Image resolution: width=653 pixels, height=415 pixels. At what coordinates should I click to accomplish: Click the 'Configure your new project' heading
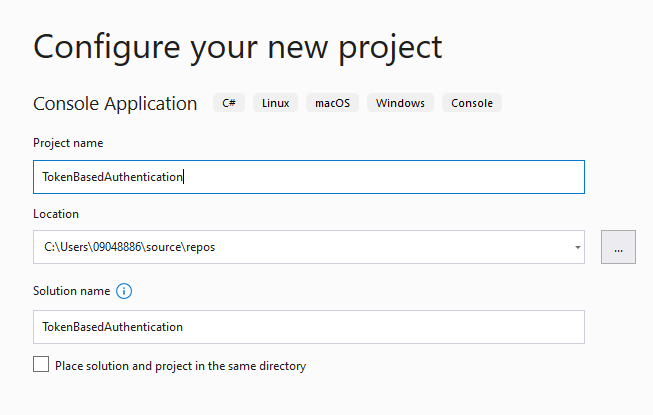click(237, 47)
